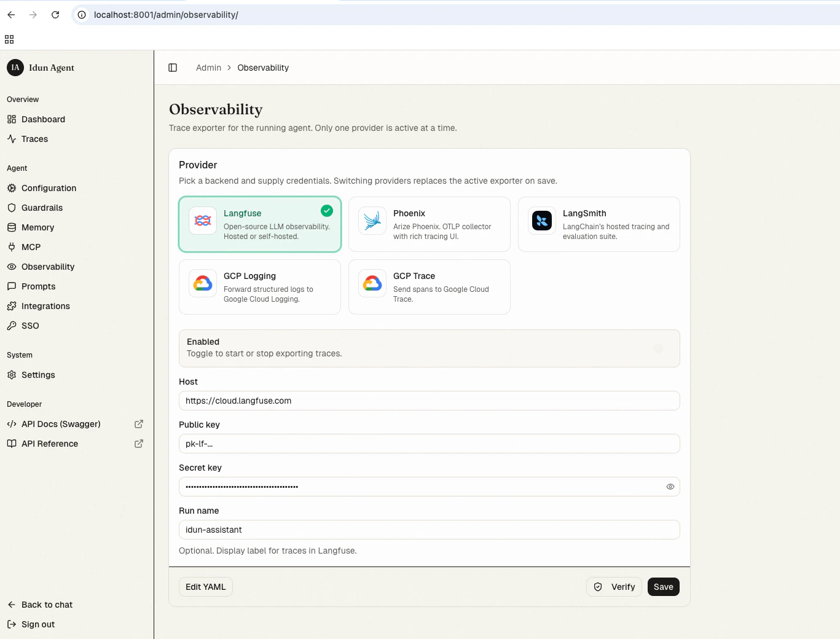Open Settings via its cog icon
The image size is (840, 639).
12,375
